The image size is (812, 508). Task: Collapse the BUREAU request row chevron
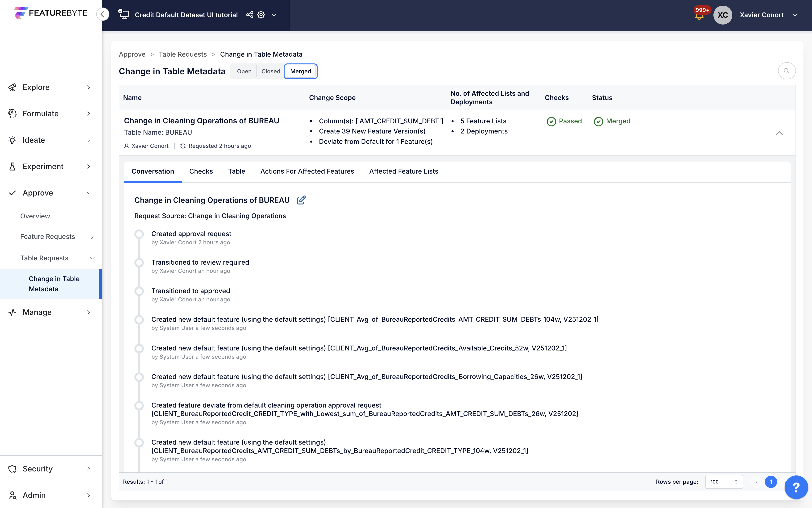(779, 133)
